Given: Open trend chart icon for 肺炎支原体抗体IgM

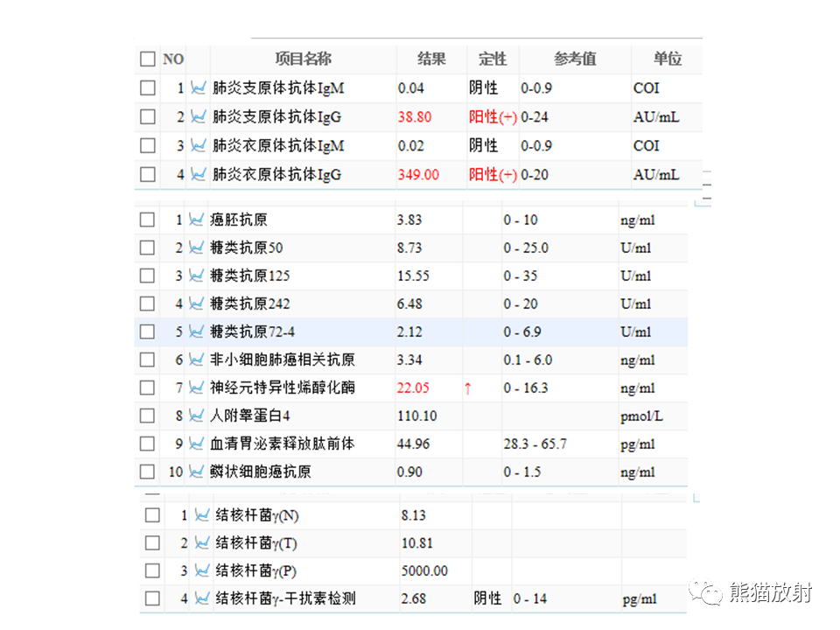Looking at the screenshot, I should (199, 87).
